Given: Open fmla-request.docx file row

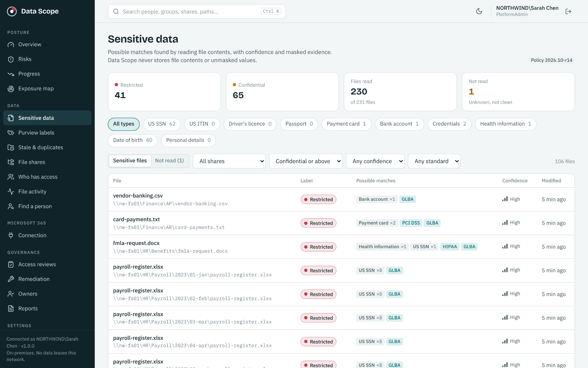Looking at the screenshot, I should [x=341, y=247].
